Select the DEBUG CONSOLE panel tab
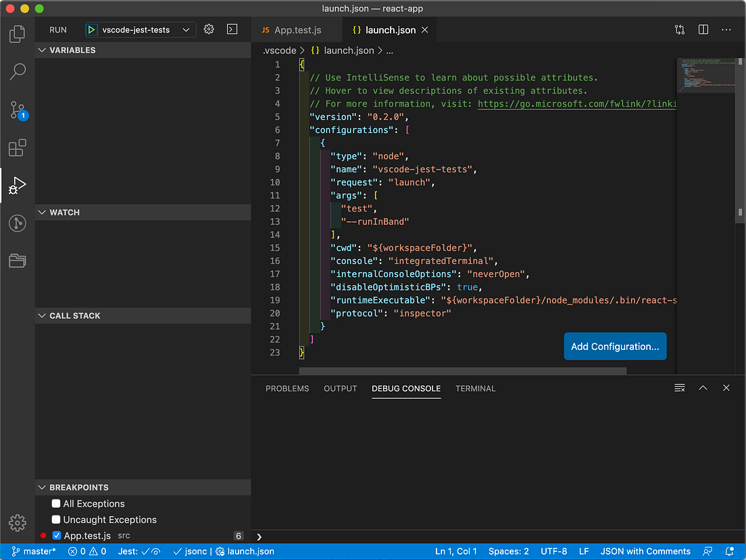 click(x=406, y=388)
